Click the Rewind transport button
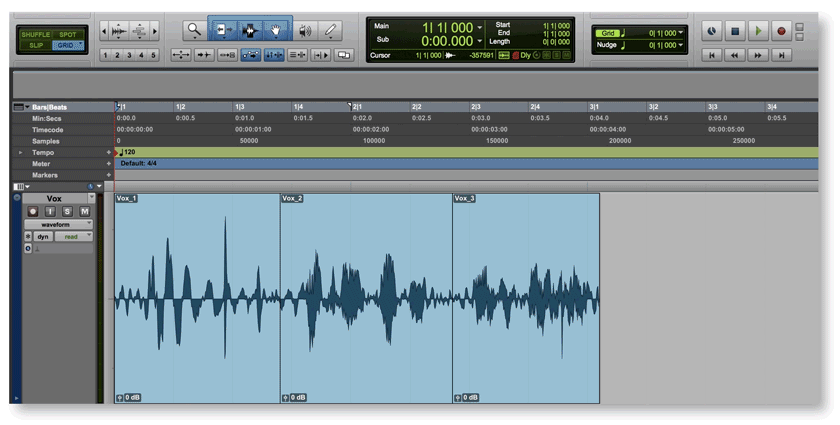 click(735, 55)
